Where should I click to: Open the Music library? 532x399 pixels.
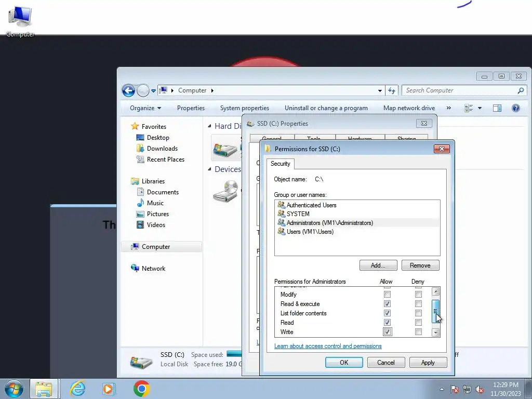pyautogui.click(x=155, y=203)
